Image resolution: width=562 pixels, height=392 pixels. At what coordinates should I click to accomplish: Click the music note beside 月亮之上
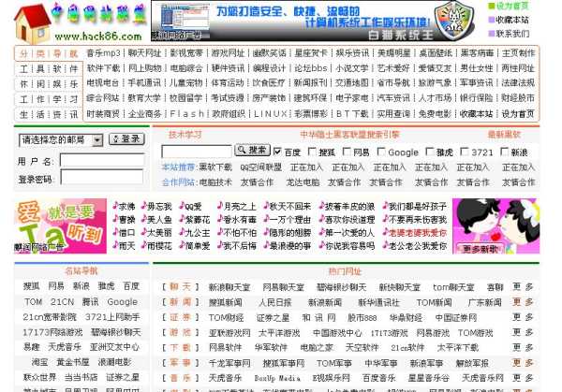pyautogui.click(x=219, y=206)
